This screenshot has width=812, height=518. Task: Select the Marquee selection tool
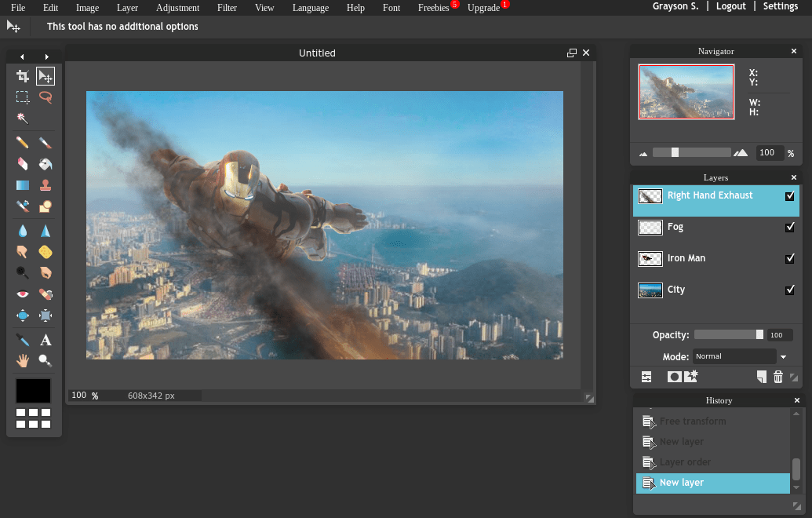click(22, 97)
